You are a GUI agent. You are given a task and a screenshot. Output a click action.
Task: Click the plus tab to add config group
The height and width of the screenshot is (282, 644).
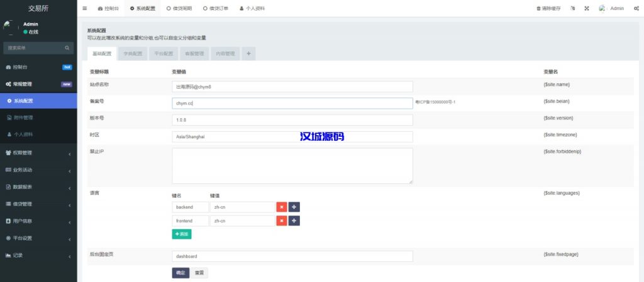coord(248,54)
